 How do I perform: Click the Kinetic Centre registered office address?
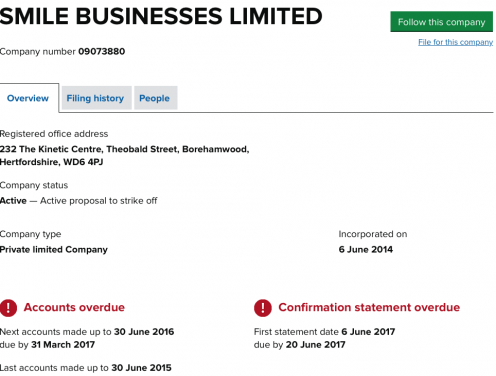(x=125, y=155)
